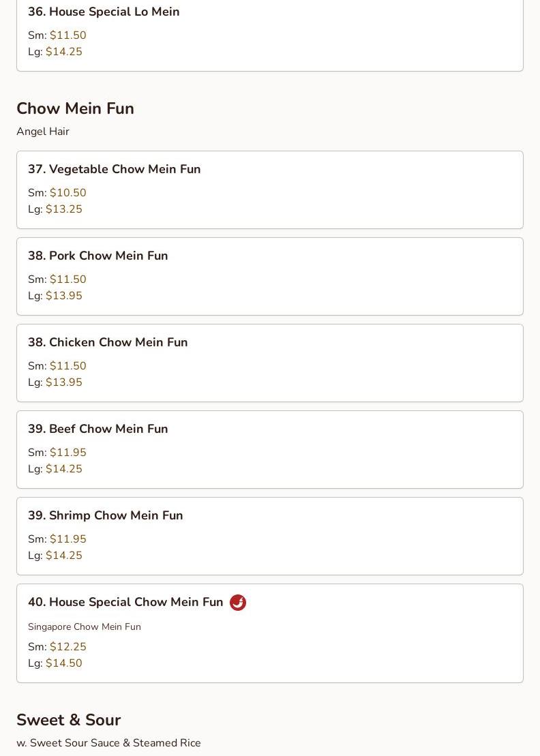The image size is (540, 756).
Task: Click the Chow Mein Fun section heading
Action: [75, 108]
